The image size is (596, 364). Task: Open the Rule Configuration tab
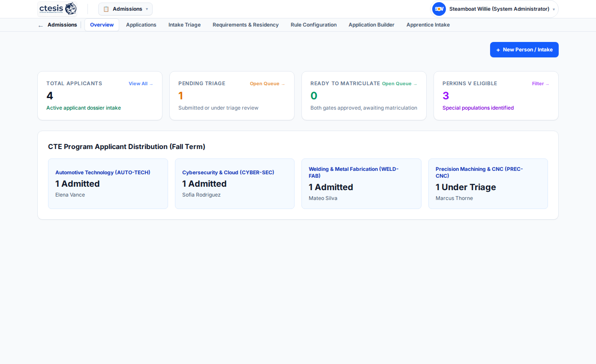pyautogui.click(x=313, y=25)
